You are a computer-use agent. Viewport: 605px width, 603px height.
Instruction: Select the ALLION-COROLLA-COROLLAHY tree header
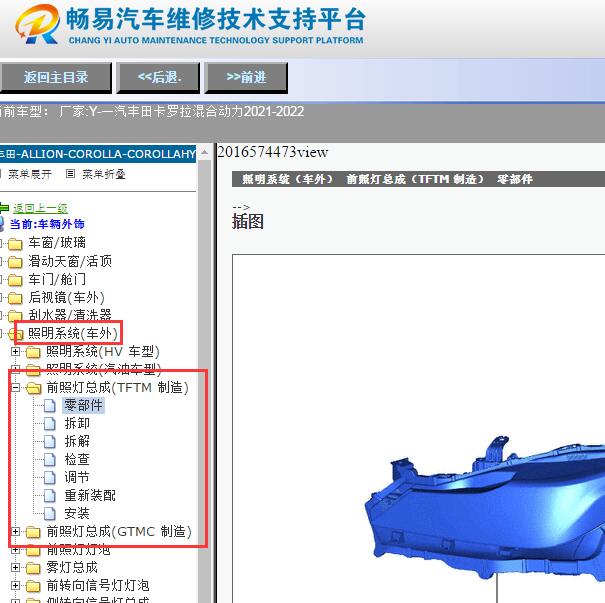tap(98, 154)
